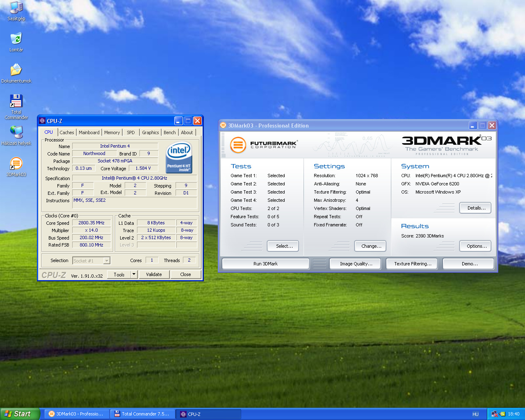This screenshot has width=525, height=420.
Task: Click the taskbar clock 18:40
Action: click(x=514, y=414)
